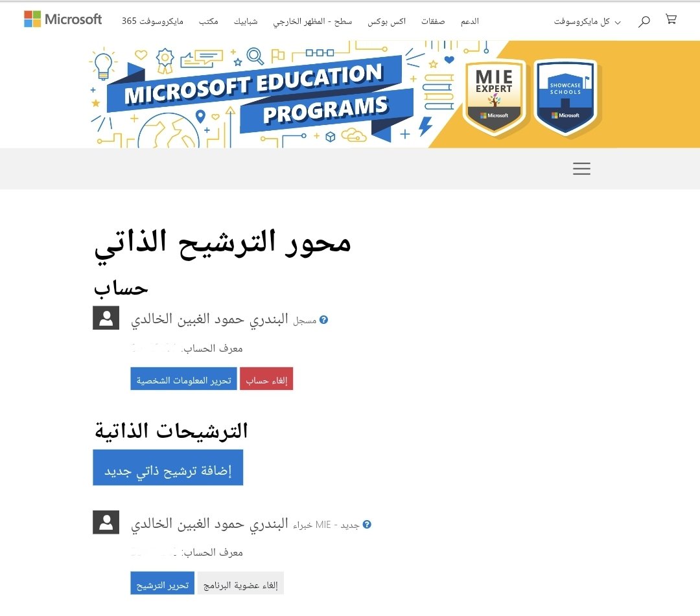Click معرف الحساب under the nomination entry

pos(213,553)
